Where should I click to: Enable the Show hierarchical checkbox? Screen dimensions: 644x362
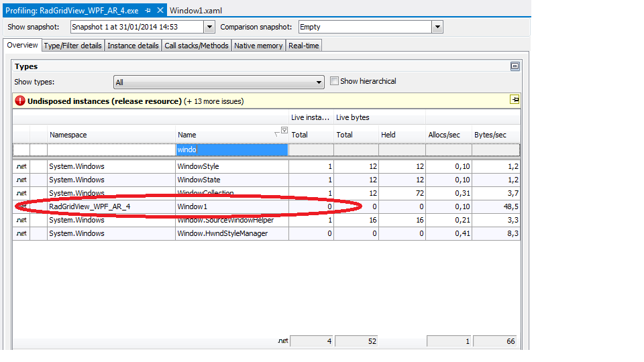[x=334, y=81]
